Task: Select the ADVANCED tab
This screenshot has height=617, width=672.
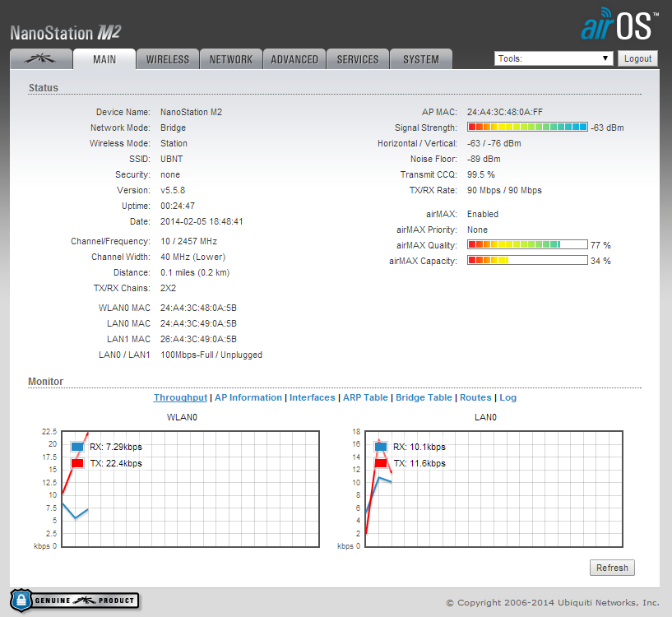Action: (x=294, y=59)
